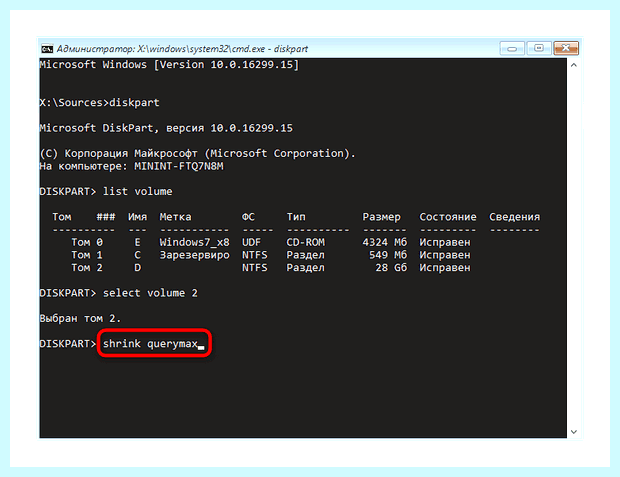The image size is (620, 477).
Task: Click the 'Том' column header
Action: click(x=62, y=217)
